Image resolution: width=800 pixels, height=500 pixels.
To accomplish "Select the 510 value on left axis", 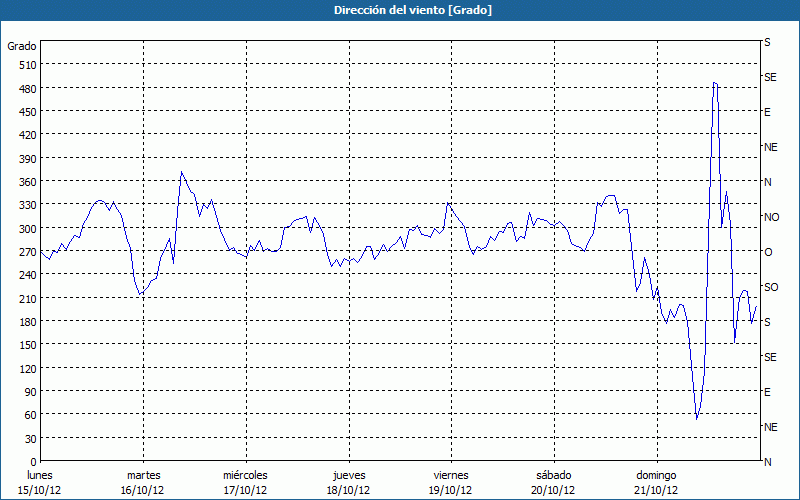I will click(26, 65).
